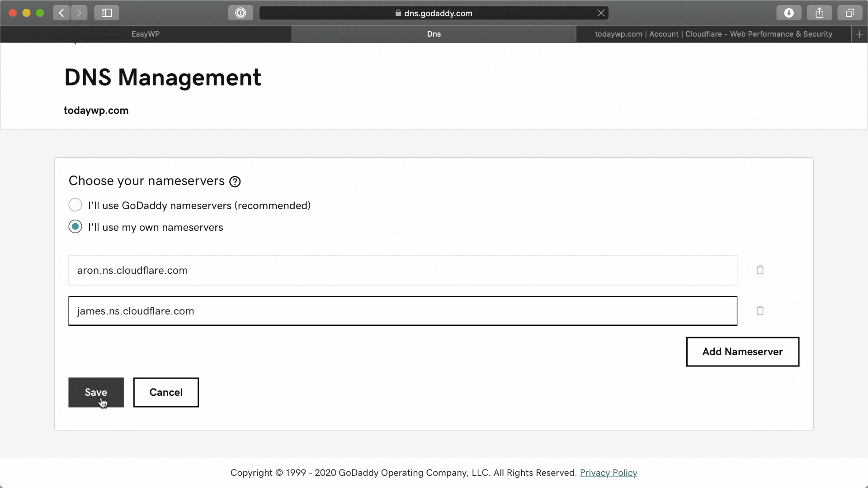Go forward with Safari forward arrow

79,13
